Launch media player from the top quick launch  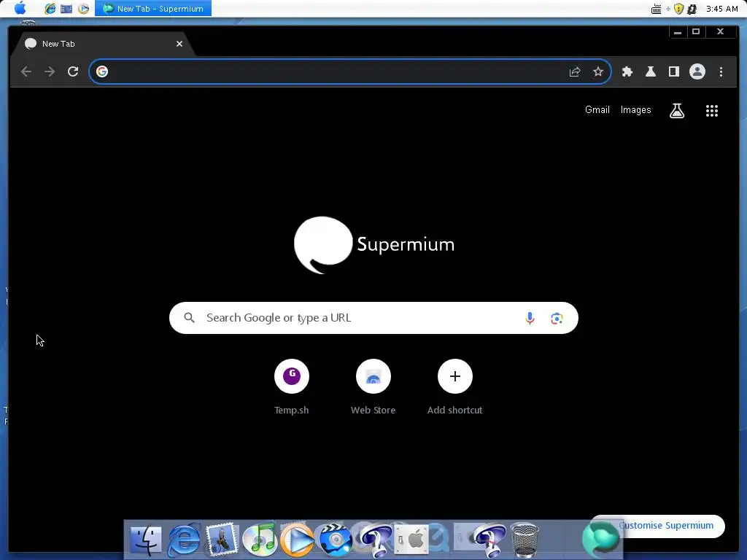(83, 9)
